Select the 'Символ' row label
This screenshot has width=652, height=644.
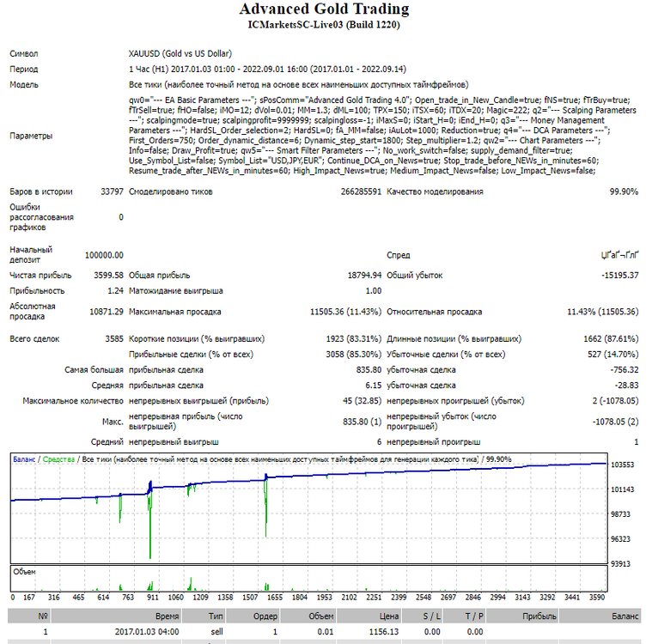point(24,53)
